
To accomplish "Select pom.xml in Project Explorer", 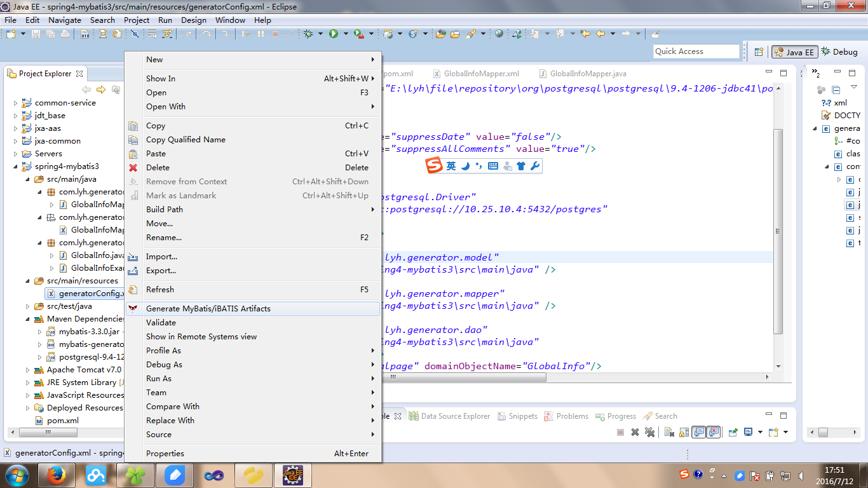I will pos(62,420).
